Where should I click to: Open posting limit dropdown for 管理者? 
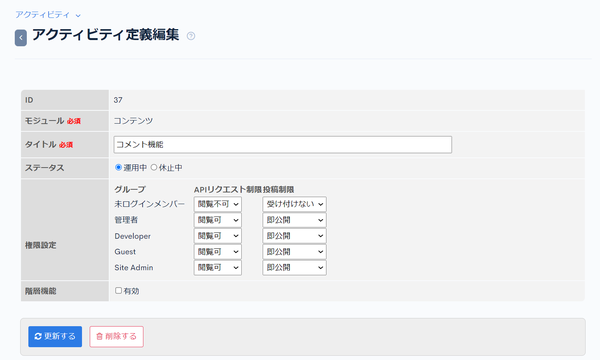click(x=294, y=220)
